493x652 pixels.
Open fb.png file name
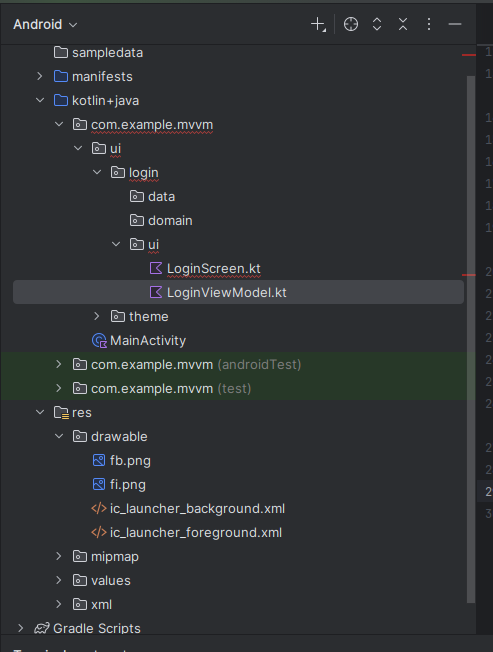[x=130, y=461]
